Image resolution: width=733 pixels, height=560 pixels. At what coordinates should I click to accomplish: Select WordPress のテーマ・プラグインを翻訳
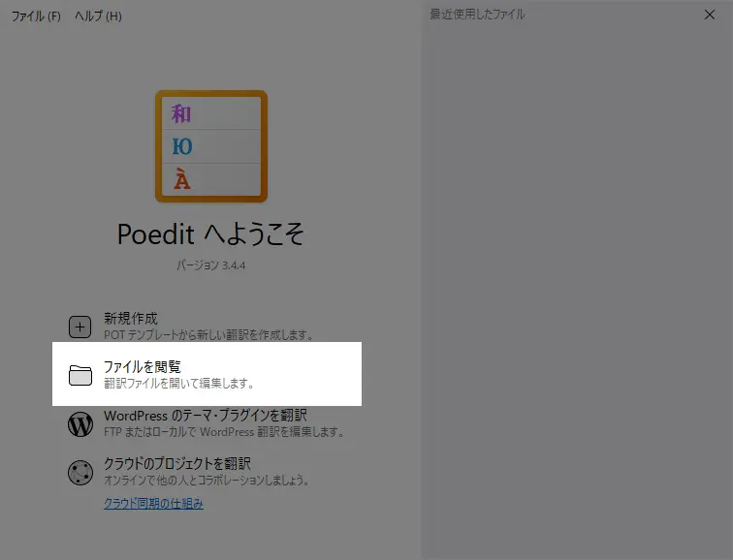[206, 416]
